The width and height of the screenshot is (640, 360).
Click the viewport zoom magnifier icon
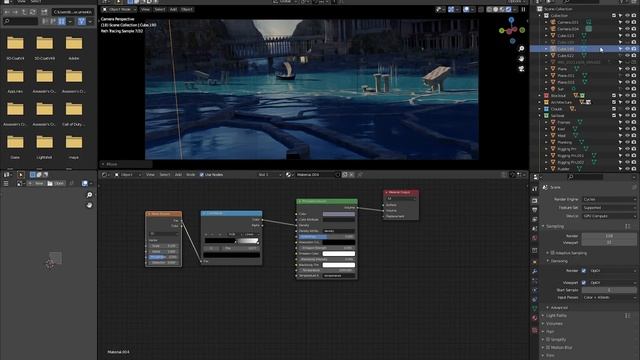pos(521,49)
